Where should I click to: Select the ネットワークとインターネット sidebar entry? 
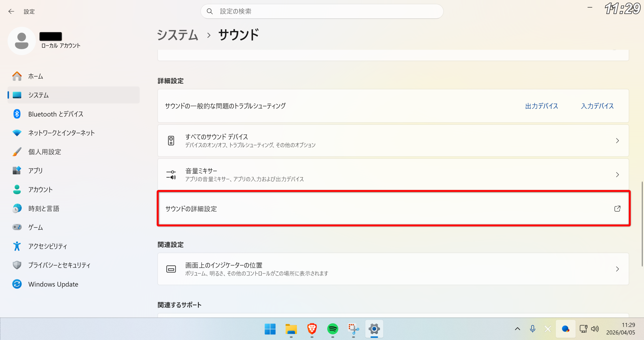[x=61, y=133]
